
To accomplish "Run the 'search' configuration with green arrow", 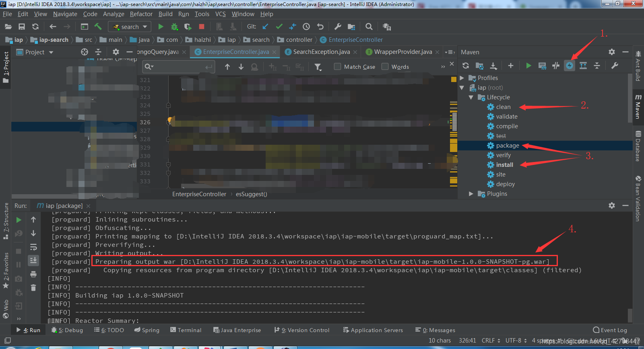I will [161, 27].
